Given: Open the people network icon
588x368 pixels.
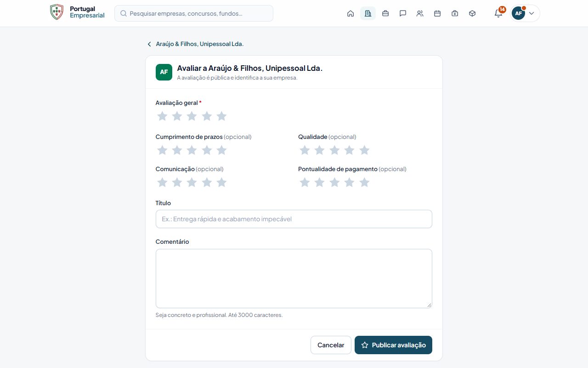Looking at the screenshot, I should (x=420, y=13).
